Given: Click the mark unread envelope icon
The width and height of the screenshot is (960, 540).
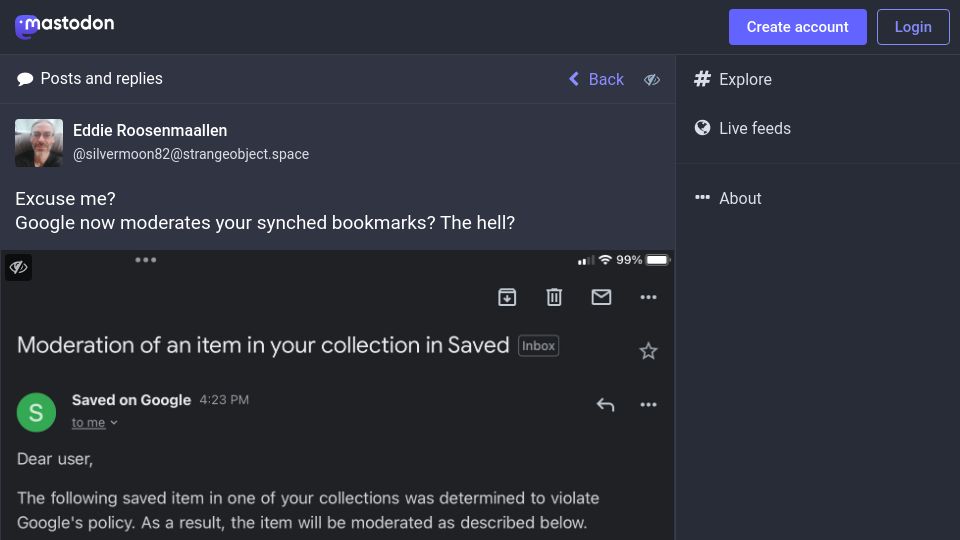Looking at the screenshot, I should [x=601, y=297].
